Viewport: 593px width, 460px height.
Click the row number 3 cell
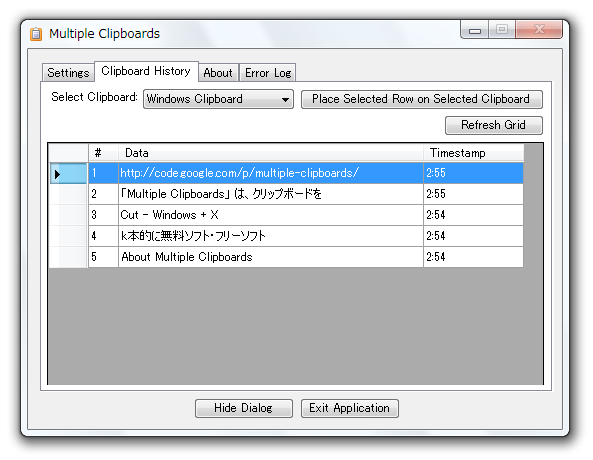[x=103, y=215]
